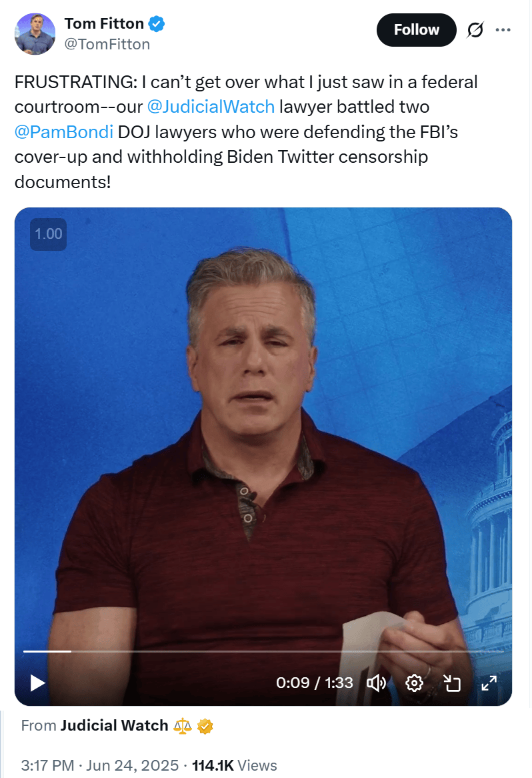This screenshot has height=778, width=532.
Task: Click the gold verified badge by Judicial Watch
Action: point(205,726)
